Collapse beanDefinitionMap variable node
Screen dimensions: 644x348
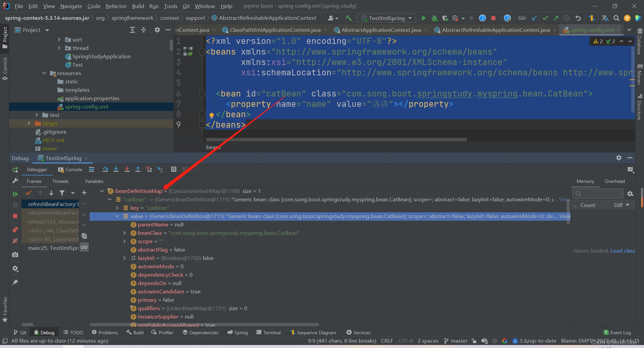102,191
